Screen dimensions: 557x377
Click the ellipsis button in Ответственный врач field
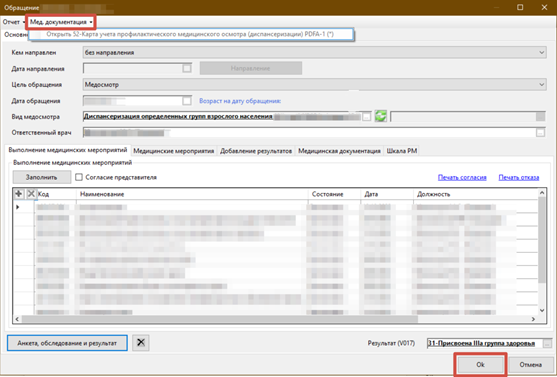pos(540,133)
